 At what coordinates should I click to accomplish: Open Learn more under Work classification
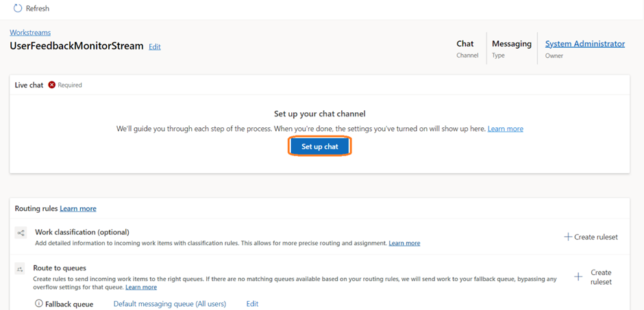[404, 243]
